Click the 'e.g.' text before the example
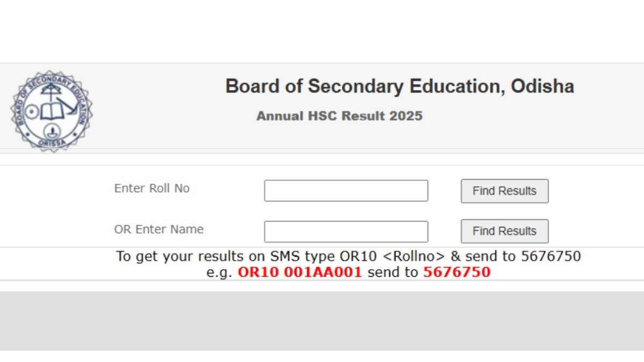The width and height of the screenshot is (644, 362). pyautogui.click(x=219, y=272)
